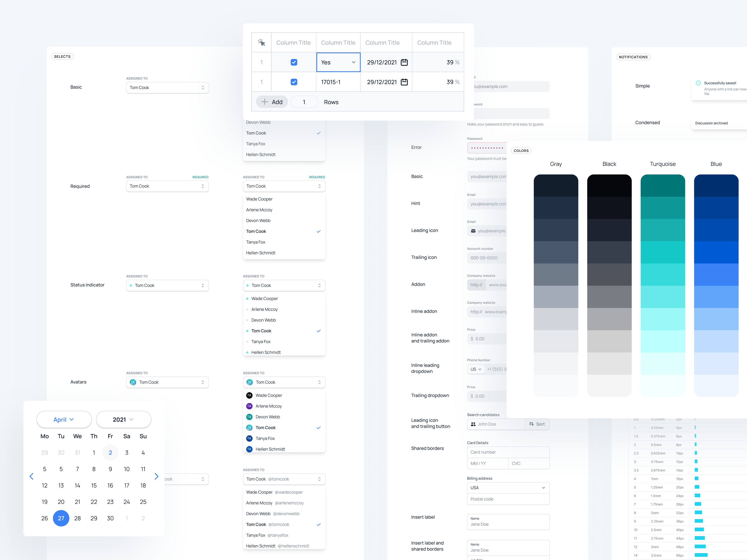Click the envelope icon in the email field
747x560 pixels.
[x=473, y=231]
